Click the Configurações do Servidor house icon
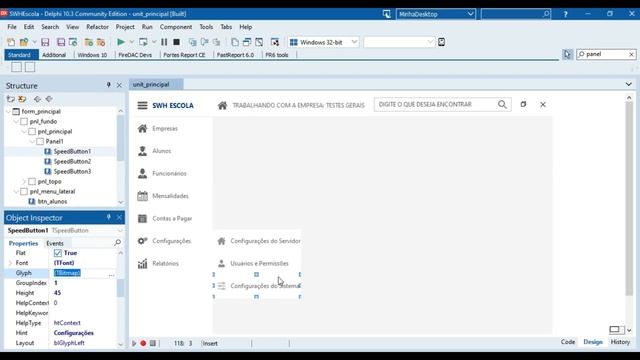The width and height of the screenshot is (640, 360). (221, 241)
